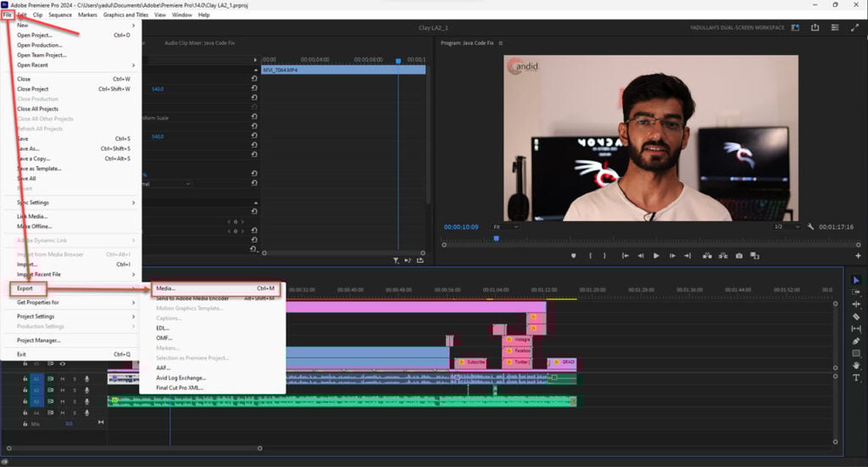This screenshot has height=467, width=868.
Task: Click the Mark Out button
Action: (x=604, y=256)
